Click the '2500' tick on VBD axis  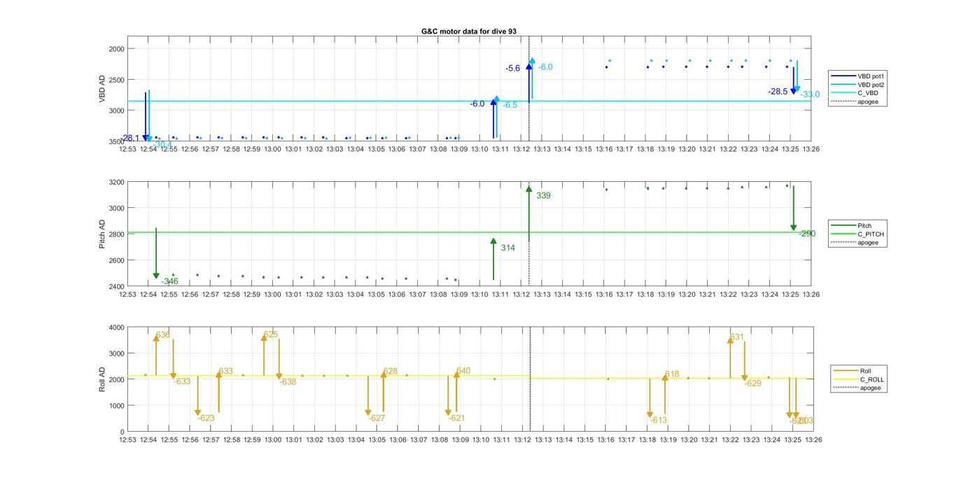tap(115, 80)
